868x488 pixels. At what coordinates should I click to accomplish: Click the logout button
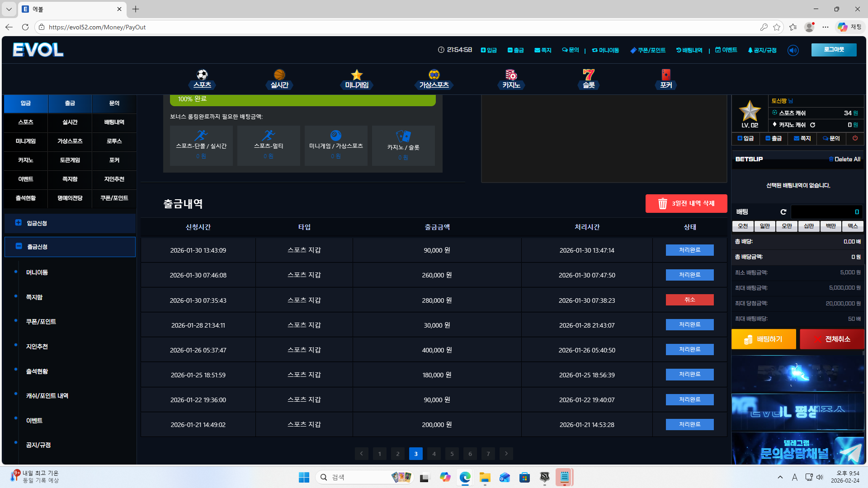click(x=834, y=50)
